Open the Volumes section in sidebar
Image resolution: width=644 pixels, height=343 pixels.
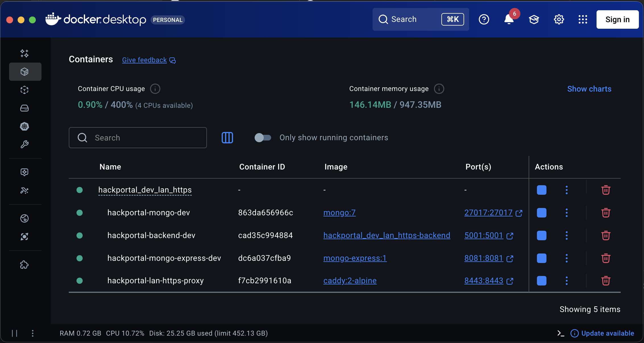24,108
